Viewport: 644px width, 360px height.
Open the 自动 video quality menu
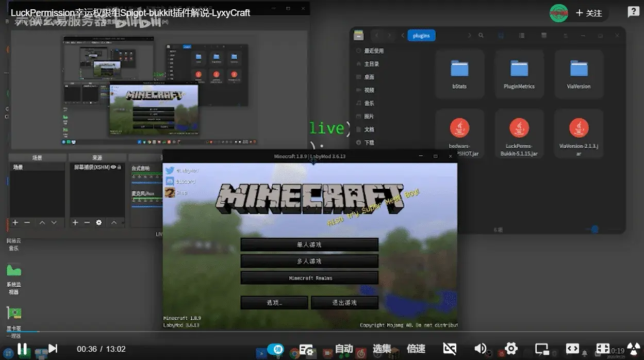pyautogui.click(x=344, y=349)
